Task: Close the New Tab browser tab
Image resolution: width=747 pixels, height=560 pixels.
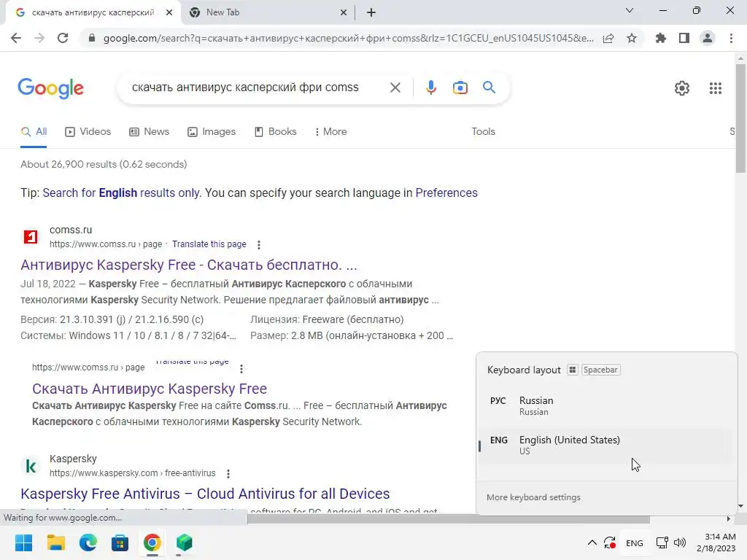Action: 344,13
